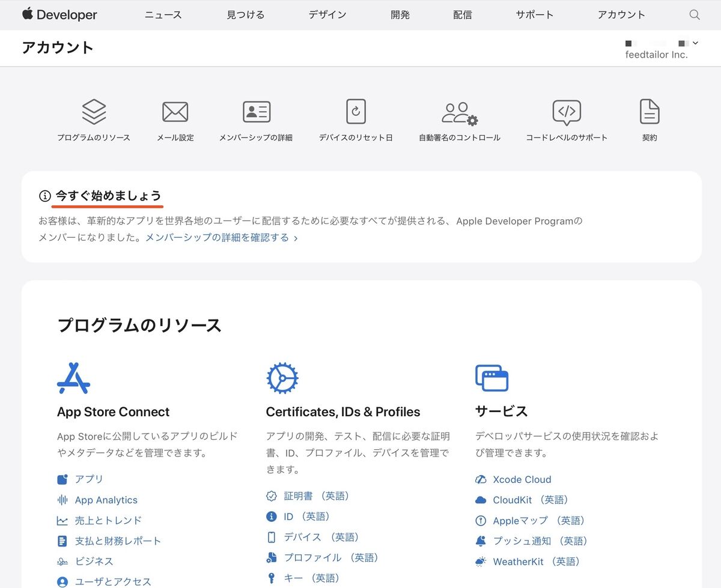
Task: Click the large App Store Connect icon
Action: pos(73,378)
